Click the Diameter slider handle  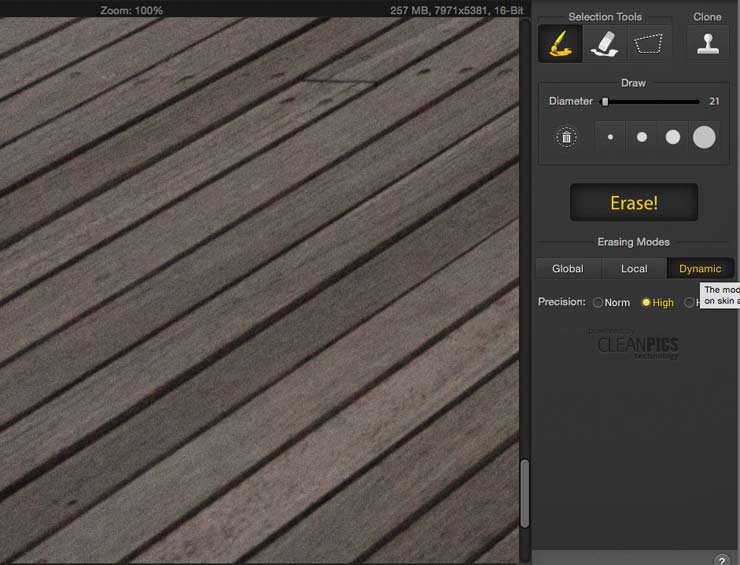(605, 101)
